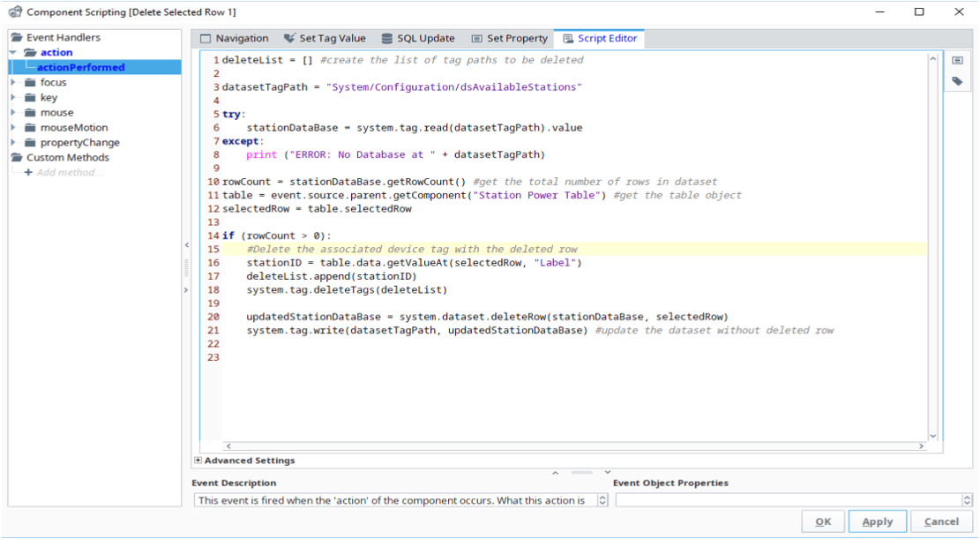The width and height of the screenshot is (980, 539).
Task: Collapse the left panel using the divider arrow
Action: [x=186, y=245]
